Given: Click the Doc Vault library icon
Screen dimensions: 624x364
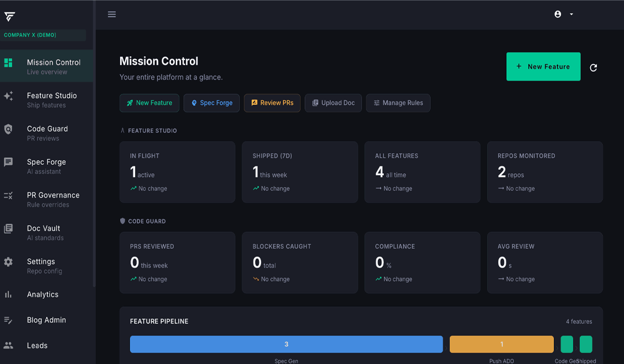Looking at the screenshot, I should 8,229.
